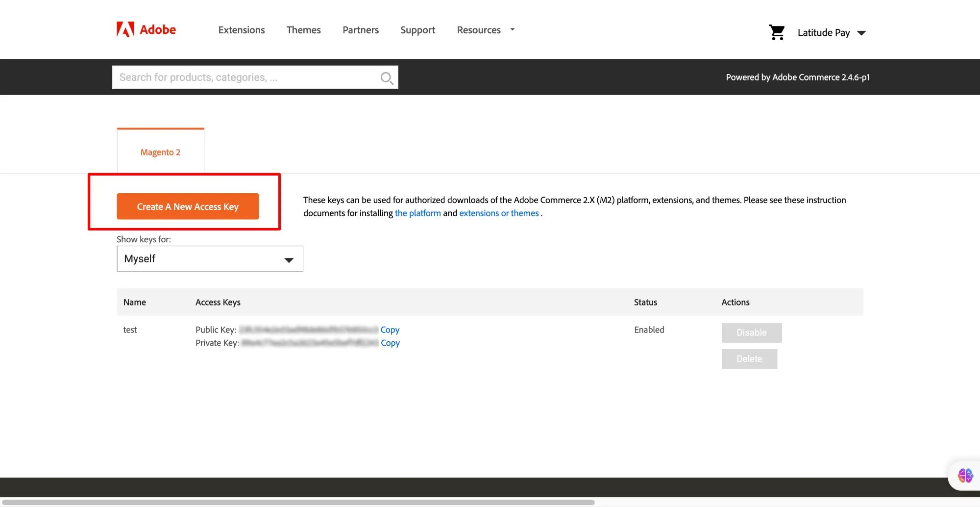Image resolution: width=980 pixels, height=507 pixels.
Task: Open the Extensions menu
Action: point(242,30)
